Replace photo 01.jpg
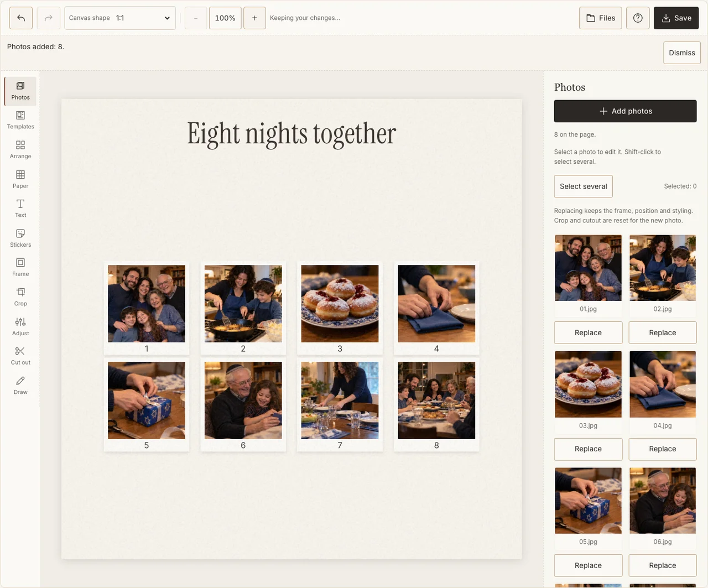Image resolution: width=708 pixels, height=588 pixels. coord(588,333)
